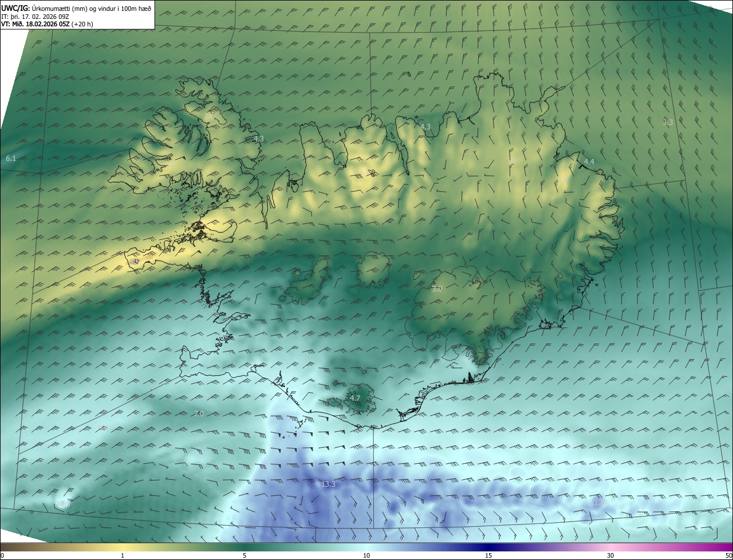Click the 6.1 value label over the western ocean
Image resolution: width=733 pixels, height=560 pixels.
(11, 158)
